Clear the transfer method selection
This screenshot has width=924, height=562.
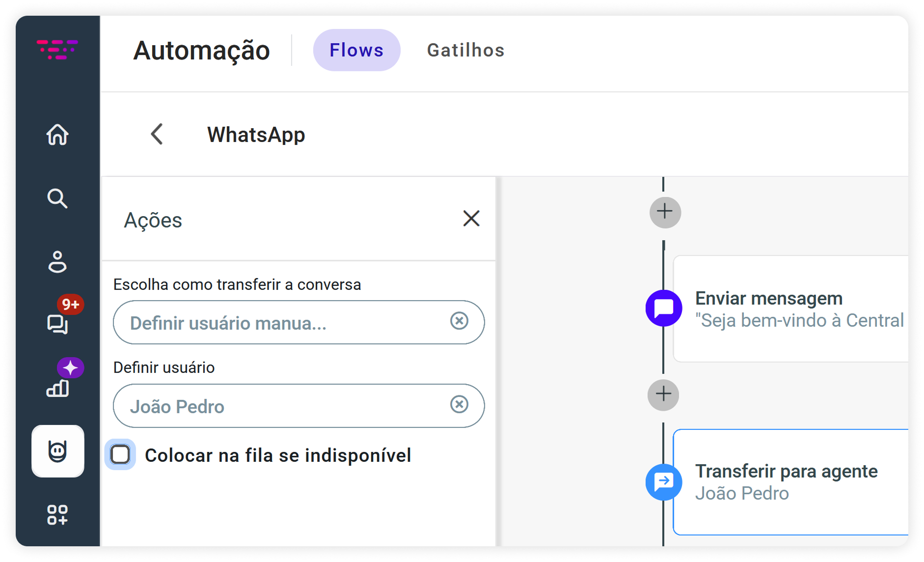click(459, 321)
